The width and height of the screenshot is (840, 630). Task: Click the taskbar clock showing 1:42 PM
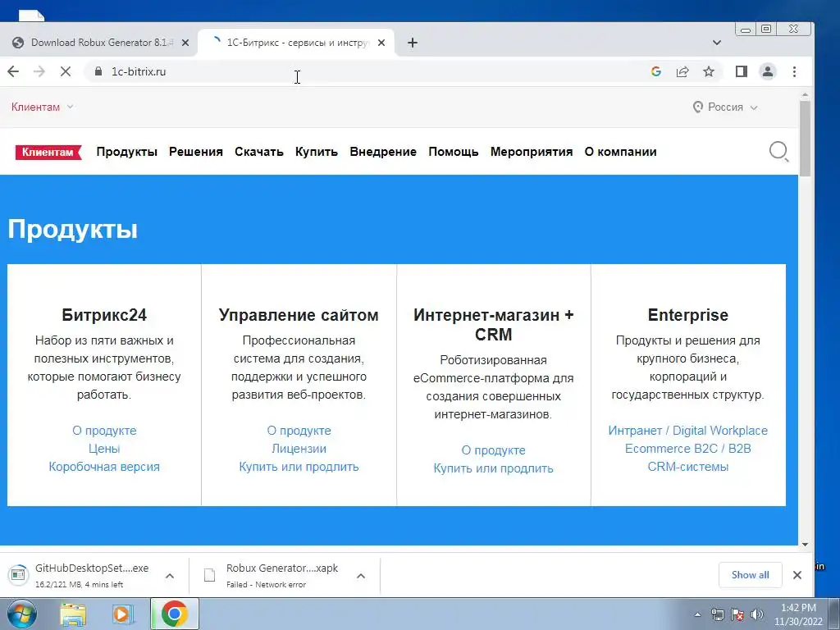(x=798, y=614)
